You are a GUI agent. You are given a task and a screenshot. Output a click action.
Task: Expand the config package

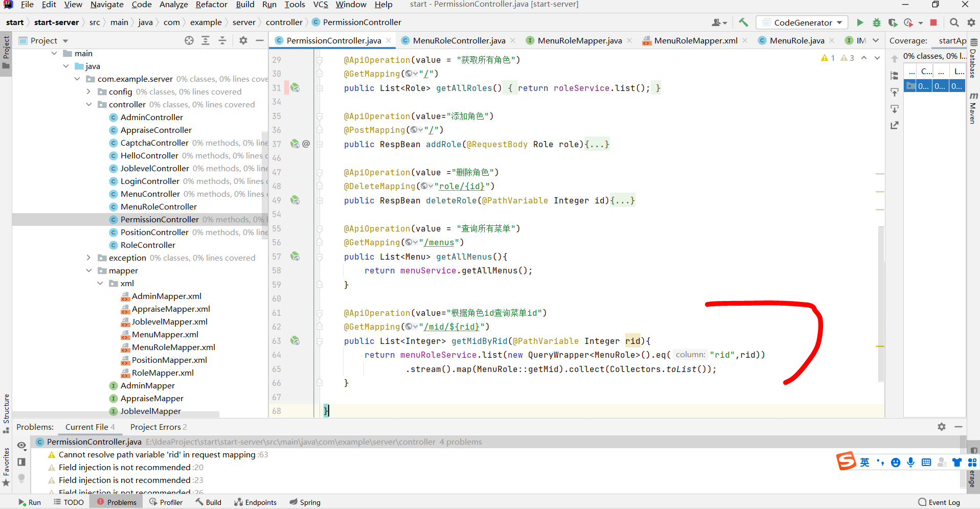(88, 91)
